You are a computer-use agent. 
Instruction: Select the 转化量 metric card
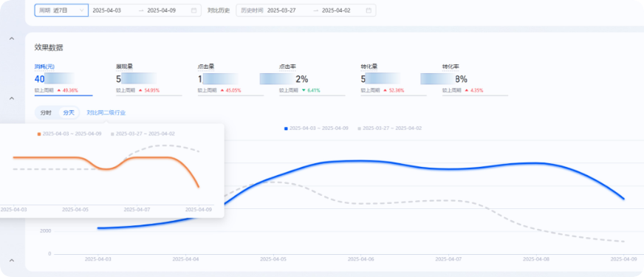[394, 79]
